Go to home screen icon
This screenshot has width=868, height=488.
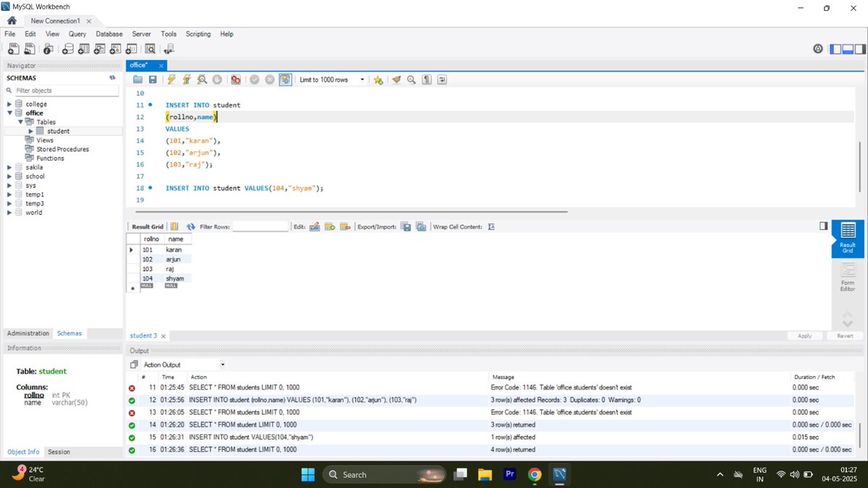coord(12,21)
